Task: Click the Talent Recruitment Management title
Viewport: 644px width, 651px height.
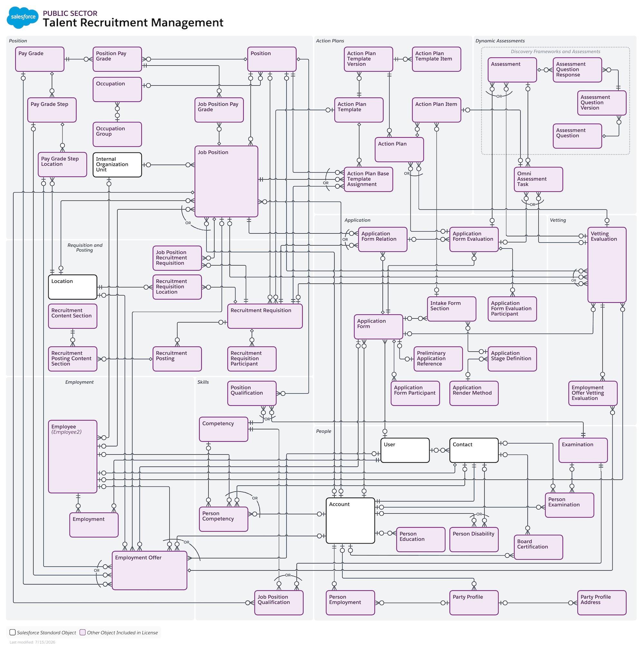Action: (133, 23)
